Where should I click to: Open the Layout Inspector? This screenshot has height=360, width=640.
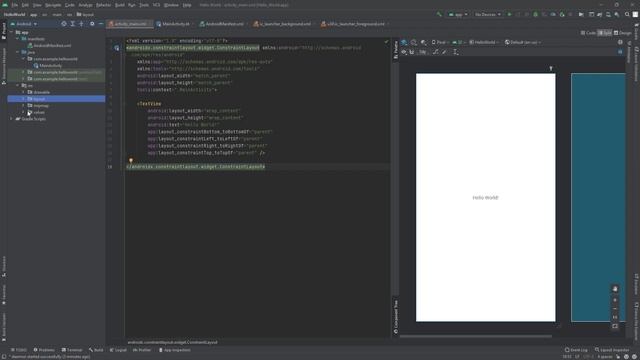coord(612,350)
